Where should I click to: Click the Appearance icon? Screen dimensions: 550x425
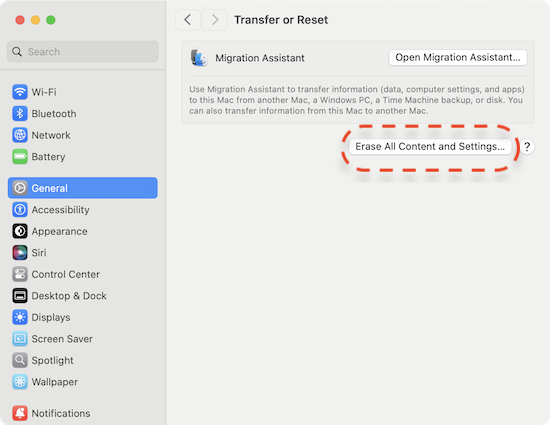click(20, 231)
